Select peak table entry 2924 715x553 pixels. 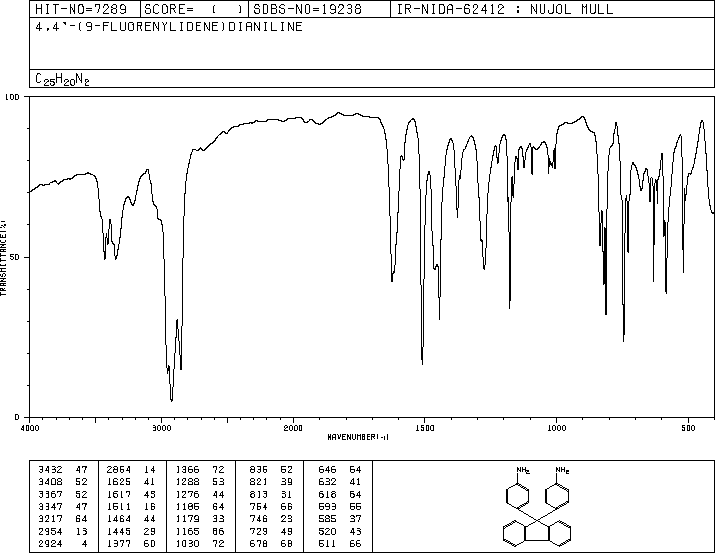63,544
